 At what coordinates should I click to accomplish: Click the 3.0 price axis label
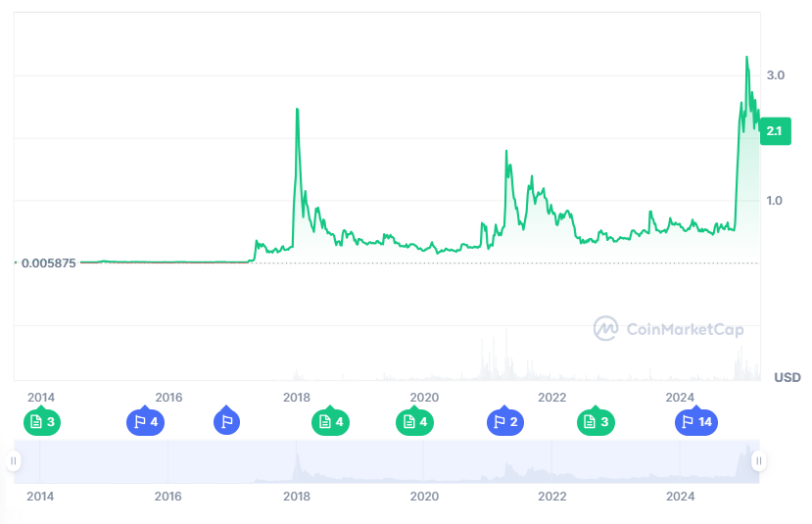776,75
